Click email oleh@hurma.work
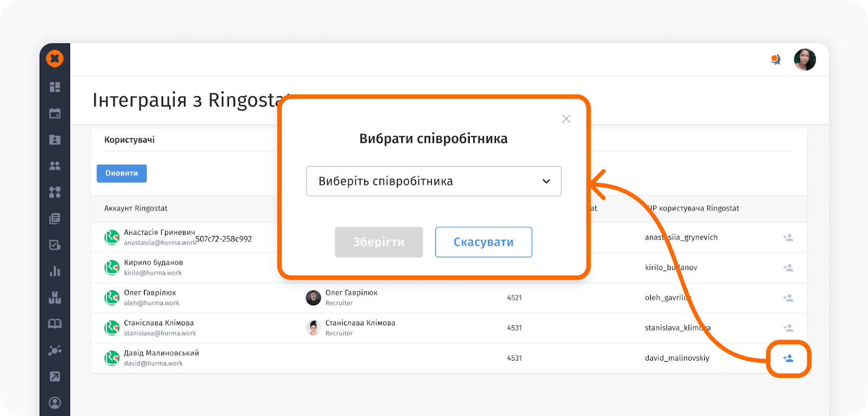This screenshot has height=416, width=868. [151, 303]
